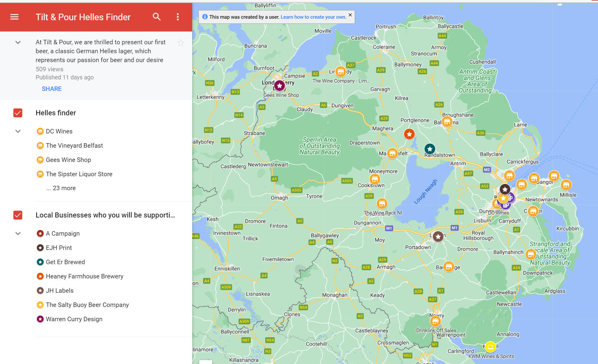Viewport: 598px width, 364px height.
Task: Click the search magnifier icon
Action: 157,17
